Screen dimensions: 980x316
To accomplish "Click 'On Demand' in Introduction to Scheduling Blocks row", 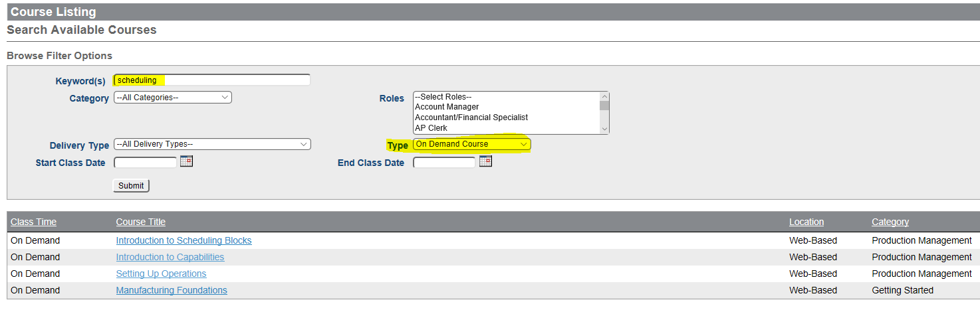I will click(x=35, y=240).
